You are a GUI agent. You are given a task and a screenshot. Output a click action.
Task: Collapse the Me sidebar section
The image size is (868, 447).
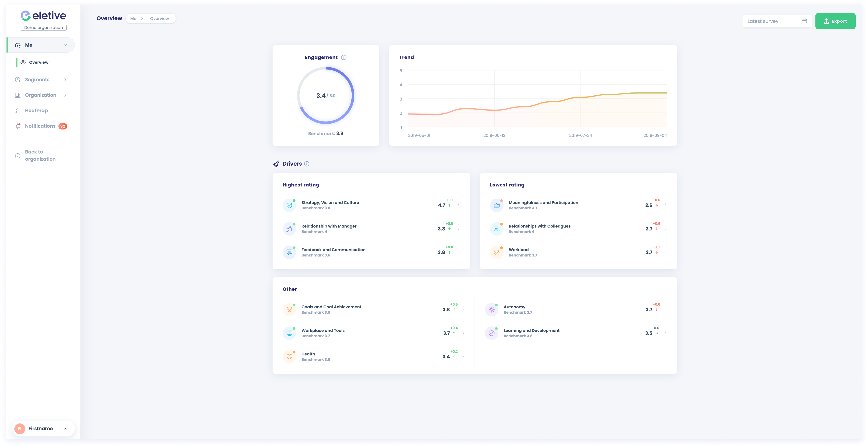click(x=65, y=45)
